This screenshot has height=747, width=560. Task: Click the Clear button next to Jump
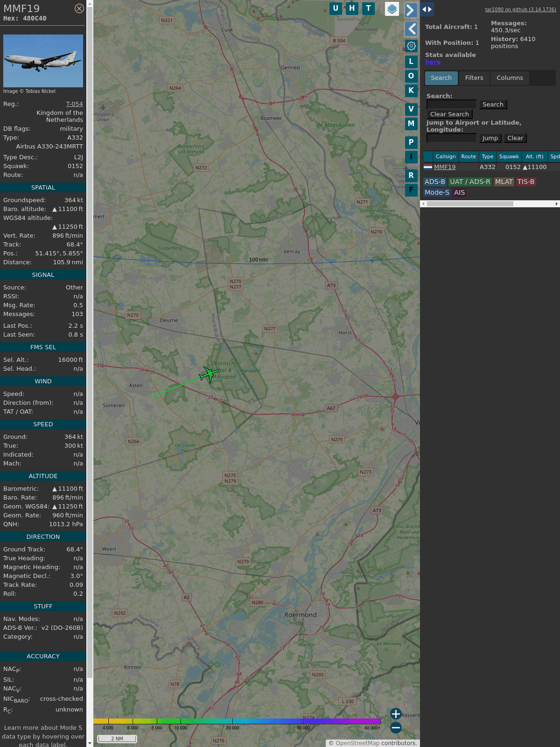pos(515,138)
